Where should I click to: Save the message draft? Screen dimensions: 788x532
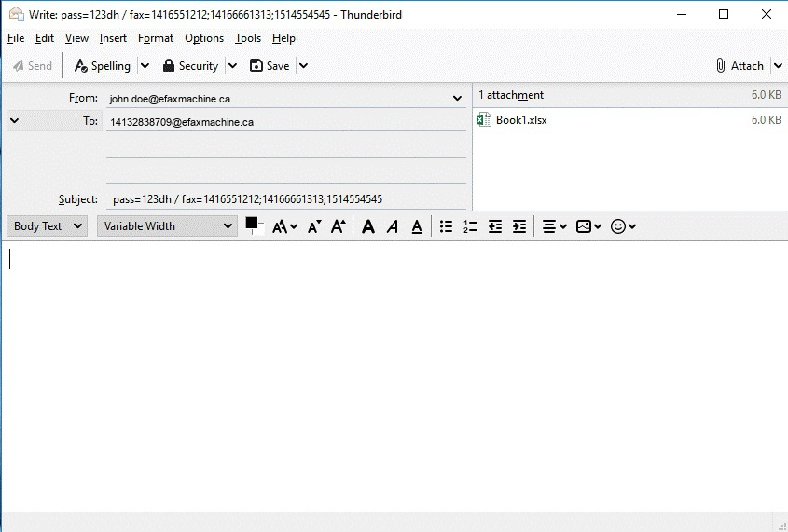pos(270,66)
